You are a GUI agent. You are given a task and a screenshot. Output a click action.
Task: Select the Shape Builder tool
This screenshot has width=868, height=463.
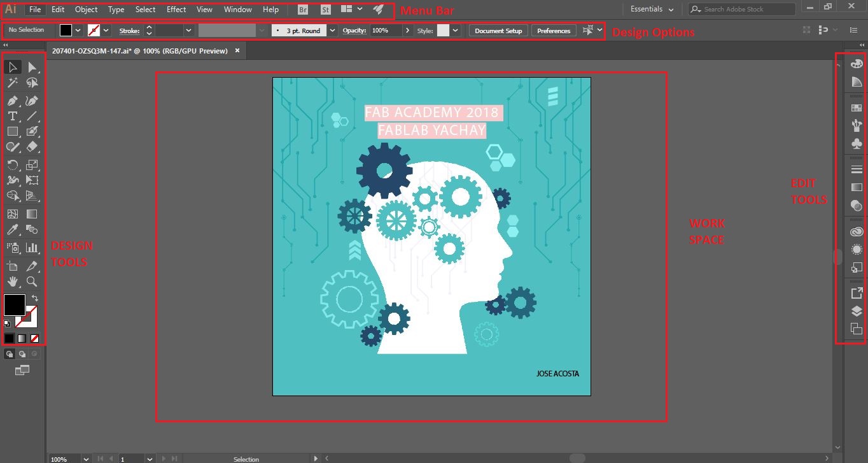tap(13, 196)
